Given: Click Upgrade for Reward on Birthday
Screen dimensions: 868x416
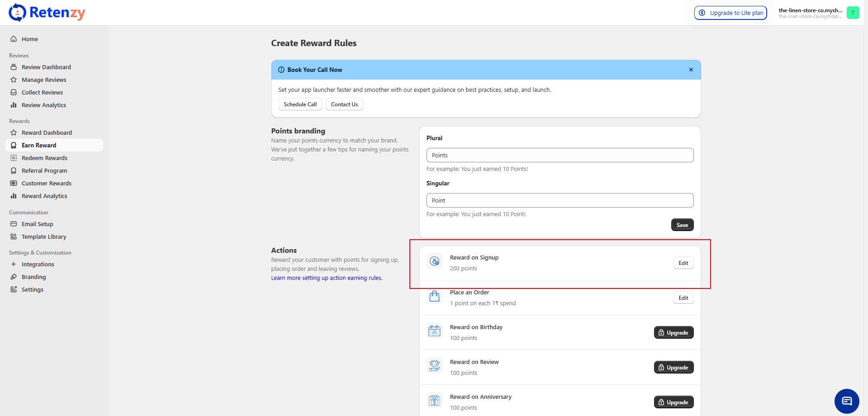Looking at the screenshot, I should (673, 333).
